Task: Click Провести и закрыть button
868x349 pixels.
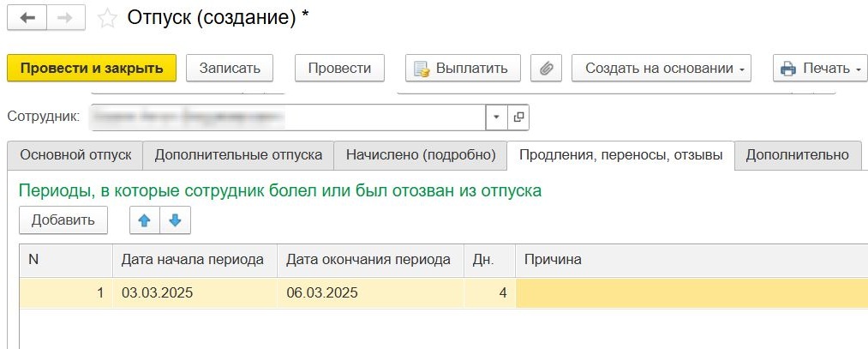Action: (92, 68)
